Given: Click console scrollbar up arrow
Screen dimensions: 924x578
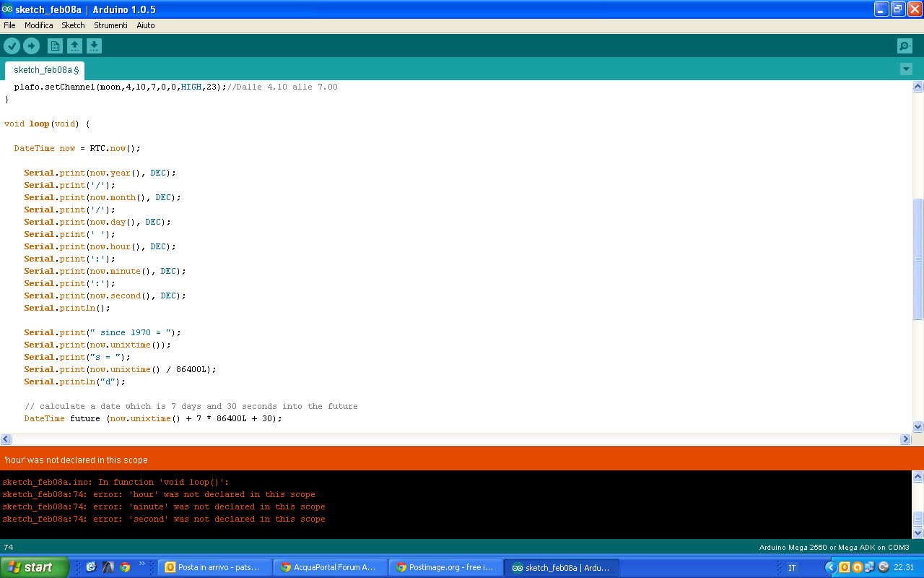Looking at the screenshot, I should coord(918,477).
